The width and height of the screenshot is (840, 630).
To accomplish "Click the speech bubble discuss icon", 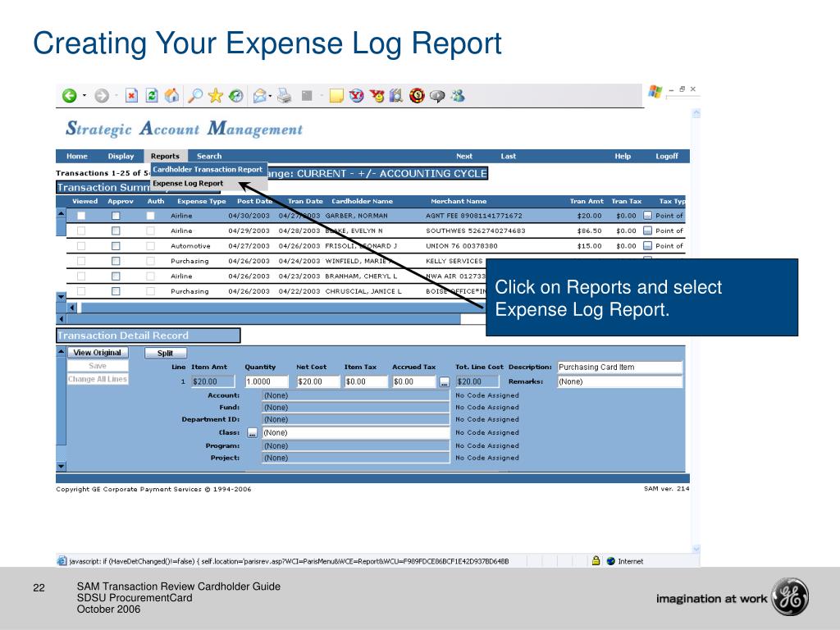I will (438, 96).
